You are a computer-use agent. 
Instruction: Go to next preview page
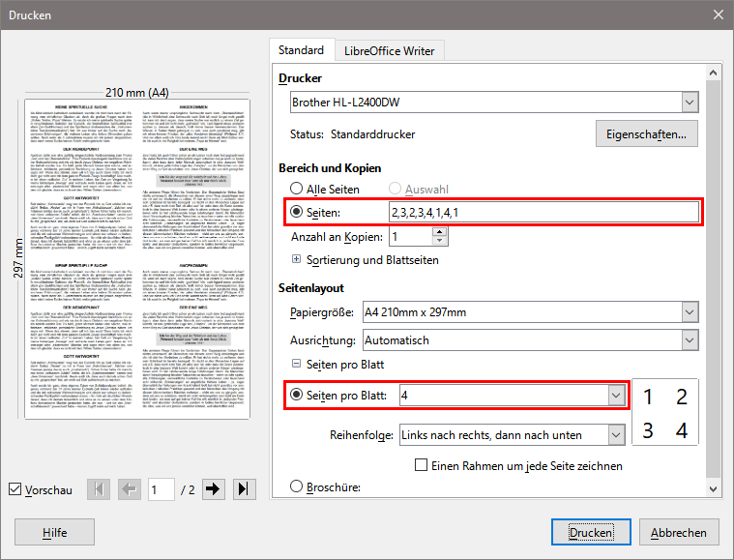click(x=214, y=489)
